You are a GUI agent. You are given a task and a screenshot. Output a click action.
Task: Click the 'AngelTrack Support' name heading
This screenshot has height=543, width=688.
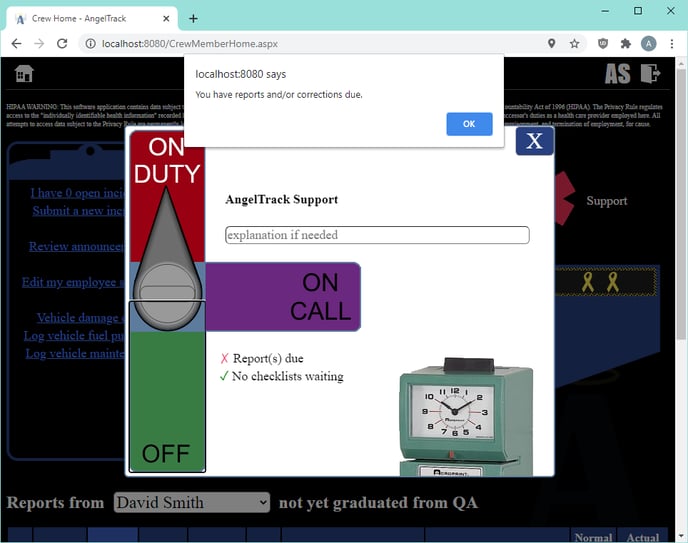[x=281, y=200]
